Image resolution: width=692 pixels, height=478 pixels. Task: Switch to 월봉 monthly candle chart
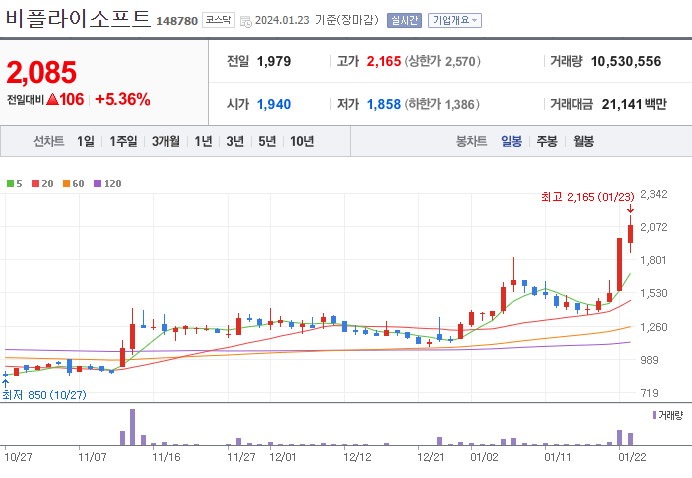(583, 141)
